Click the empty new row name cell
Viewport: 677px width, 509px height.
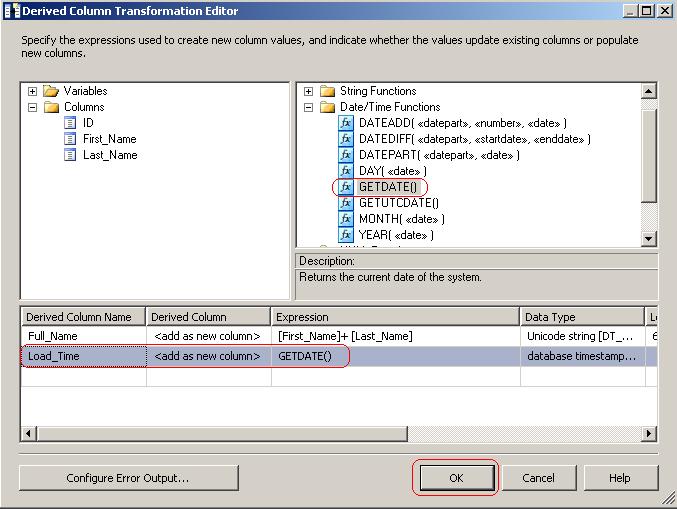coord(83,376)
